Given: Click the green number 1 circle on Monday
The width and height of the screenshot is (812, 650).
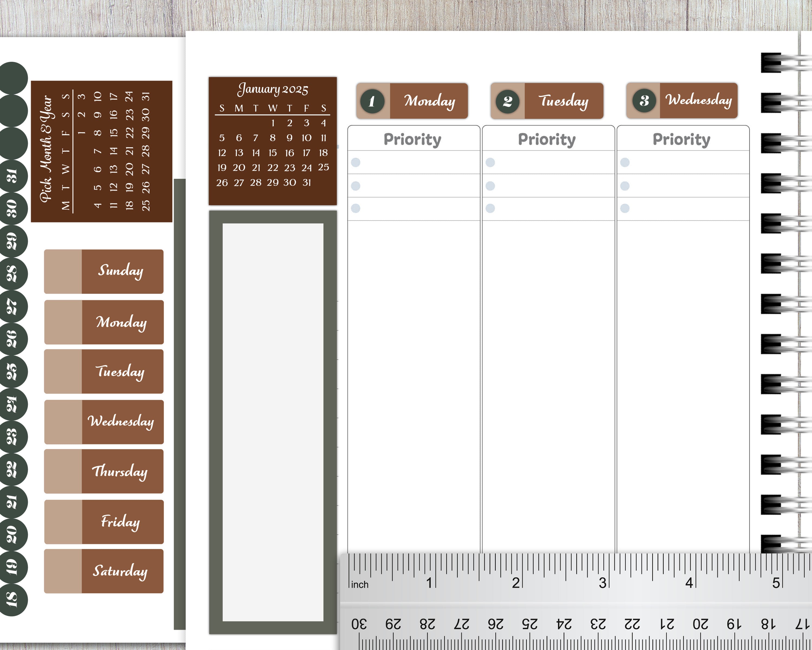Looking at the screenshot, I should pos(372,101).
